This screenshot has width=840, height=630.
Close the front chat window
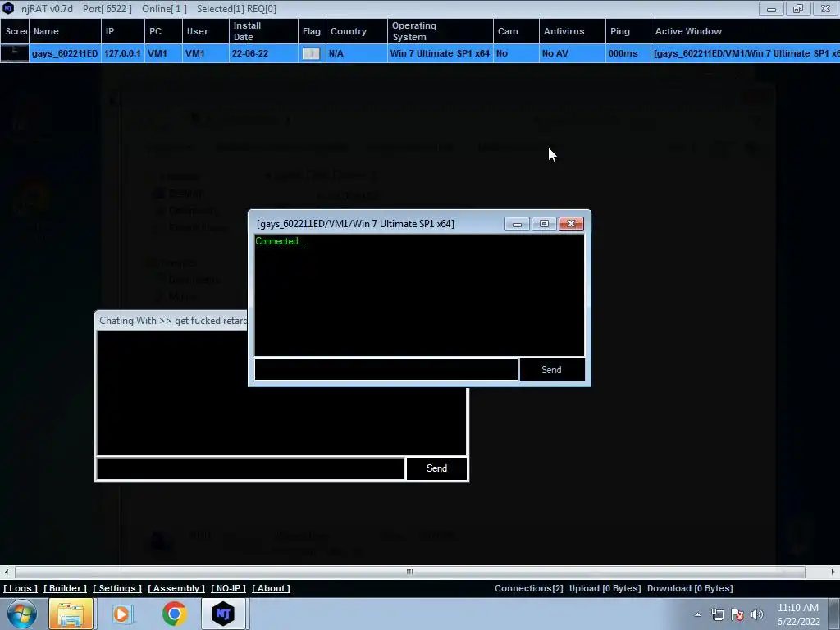tap(571, 223)
